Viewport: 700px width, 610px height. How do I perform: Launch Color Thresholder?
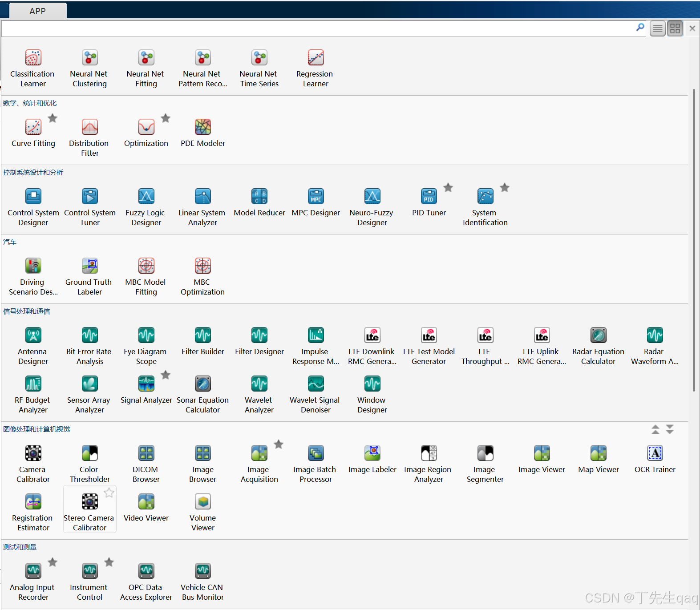pyautogui.click(x=89, y=464)
